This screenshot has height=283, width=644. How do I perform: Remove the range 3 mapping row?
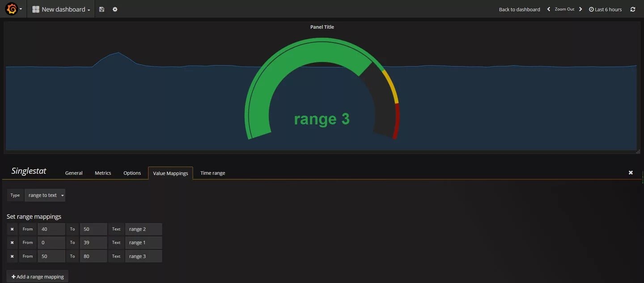(x=12, y=257)
